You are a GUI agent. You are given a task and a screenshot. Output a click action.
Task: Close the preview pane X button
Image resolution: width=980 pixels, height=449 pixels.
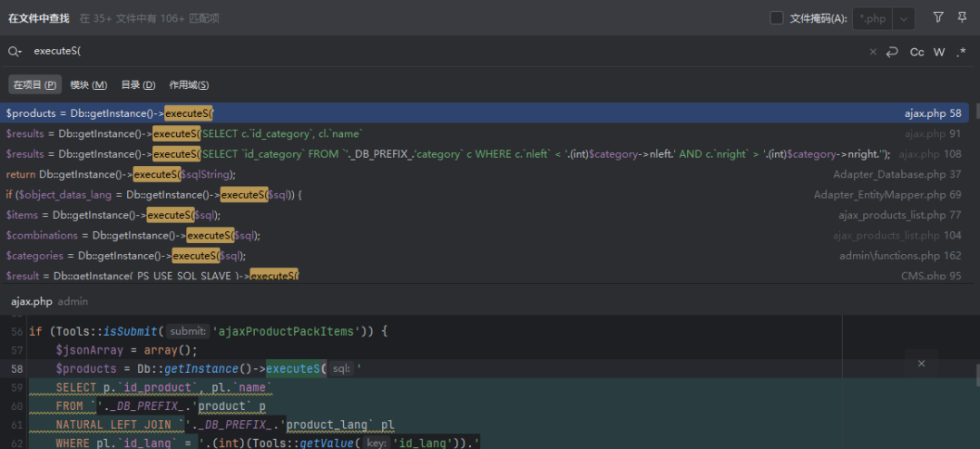pos(921,364)
